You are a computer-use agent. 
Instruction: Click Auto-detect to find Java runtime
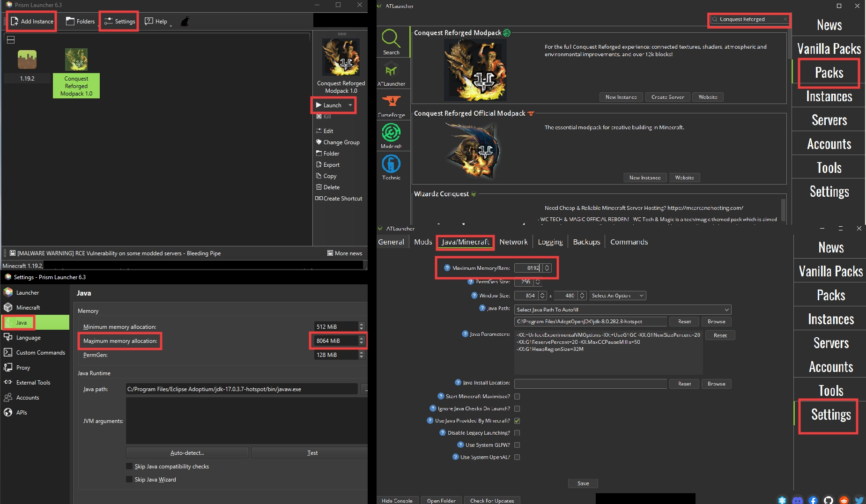(187, 452)
